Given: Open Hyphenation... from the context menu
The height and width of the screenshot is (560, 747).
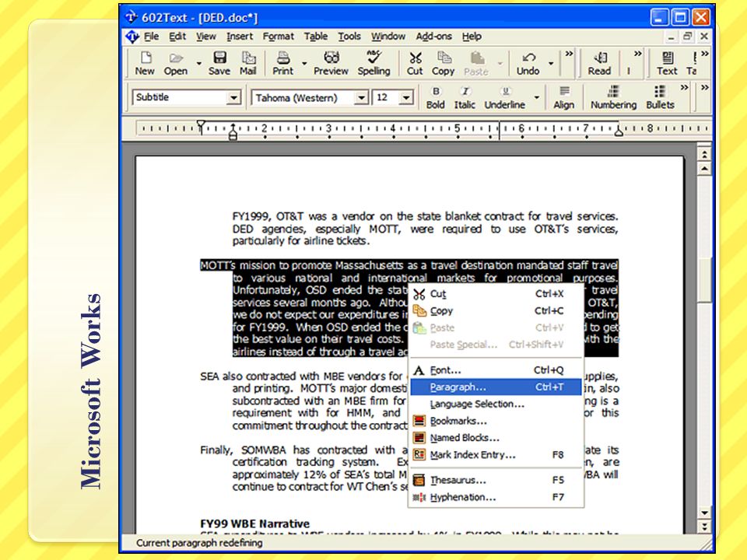Looking at the screenshot, I should pyautogui.click(x=496, y=497).
